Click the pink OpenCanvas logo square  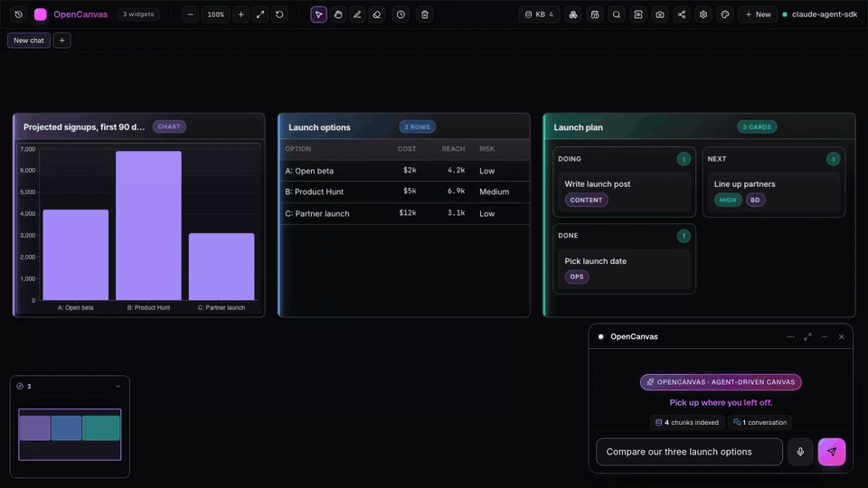point(41,14)
